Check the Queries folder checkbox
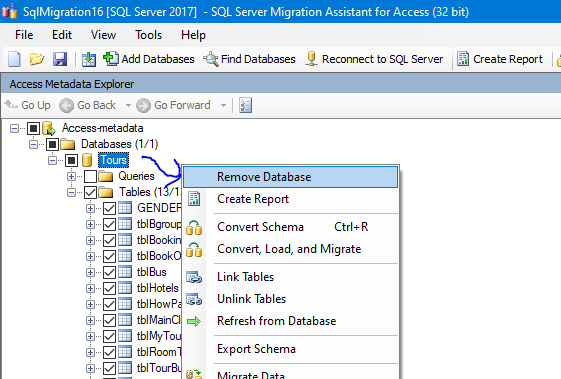The height and width of the screenshot is (379, 561). pos(90,176)
